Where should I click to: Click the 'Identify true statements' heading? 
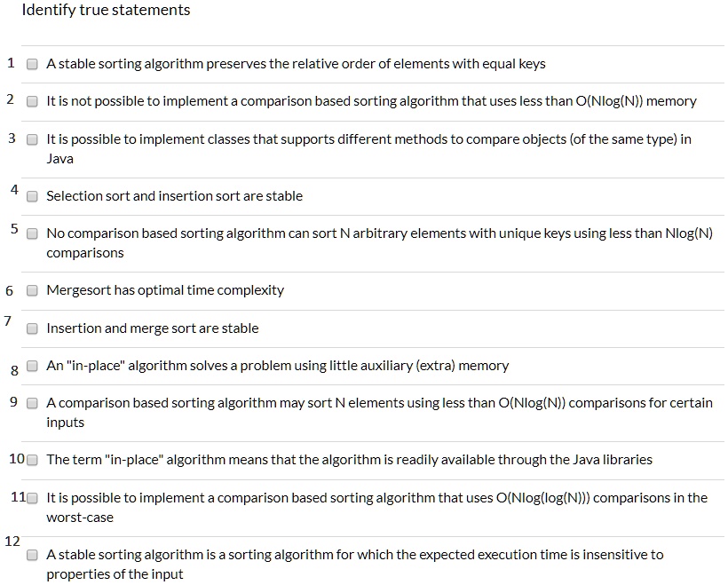coord(106,11)
